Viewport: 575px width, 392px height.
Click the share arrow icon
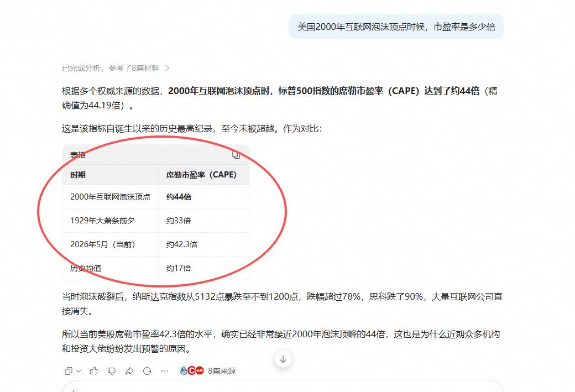coord(129,371)
